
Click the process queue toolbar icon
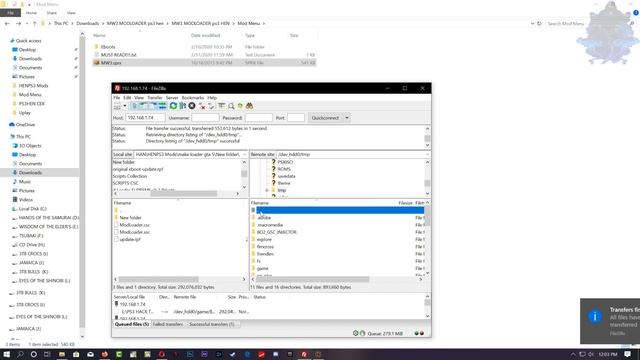(x=182, y=106)
